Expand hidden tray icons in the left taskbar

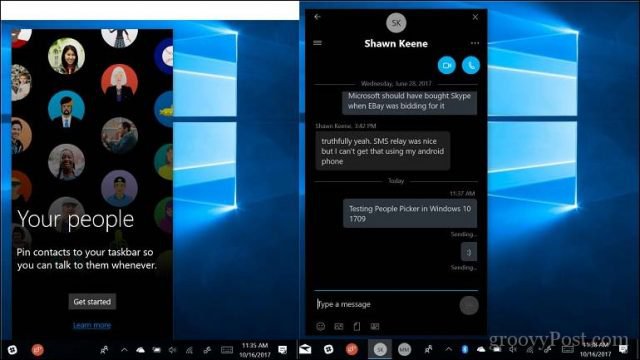124,350
